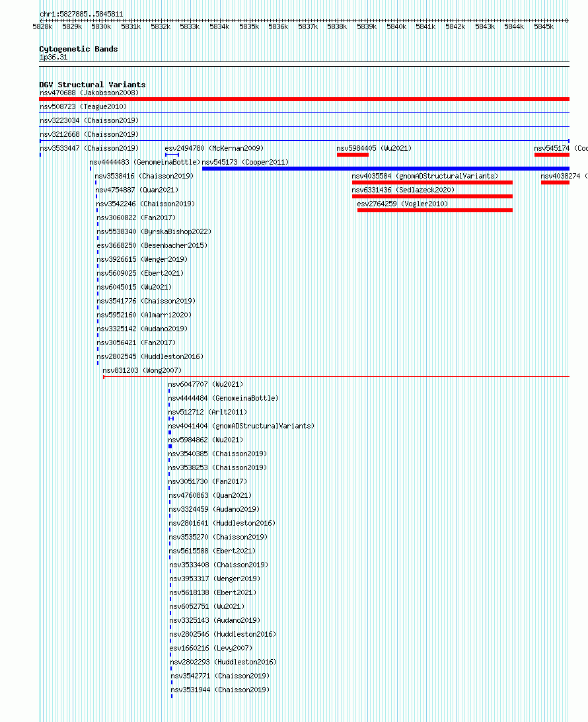Open nsv508723 (Teague2010) variant

(x=83, y=107)
